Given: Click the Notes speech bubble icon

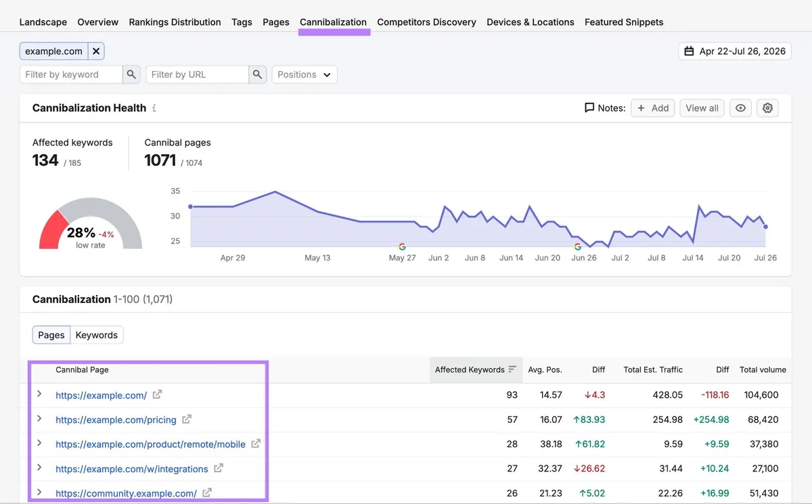Looking at the screenshot, I should pos(589,108).
